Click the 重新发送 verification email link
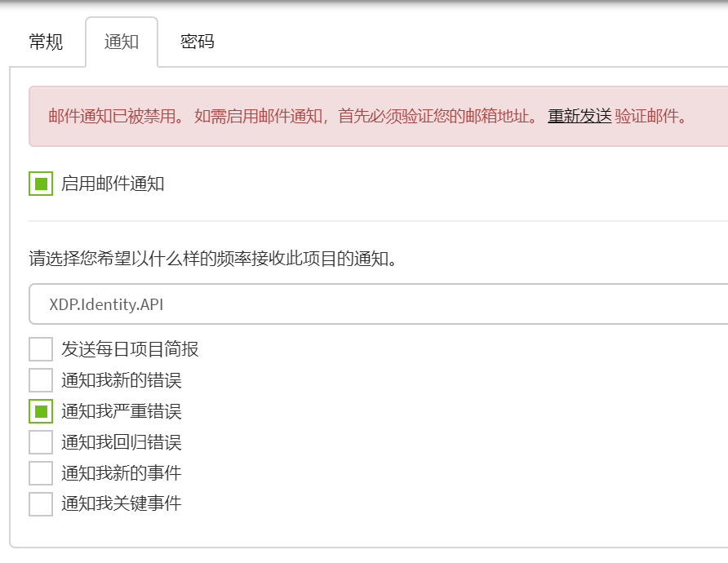The width and height of the screenshot is (728, 563). point(579,116)
